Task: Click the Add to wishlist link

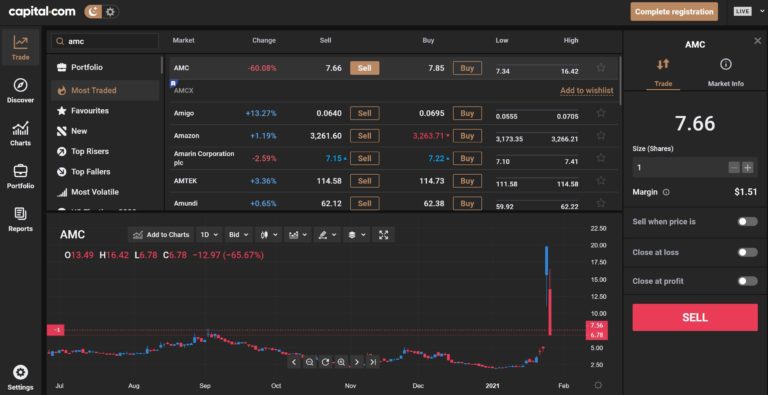Action: coord(587,90)
